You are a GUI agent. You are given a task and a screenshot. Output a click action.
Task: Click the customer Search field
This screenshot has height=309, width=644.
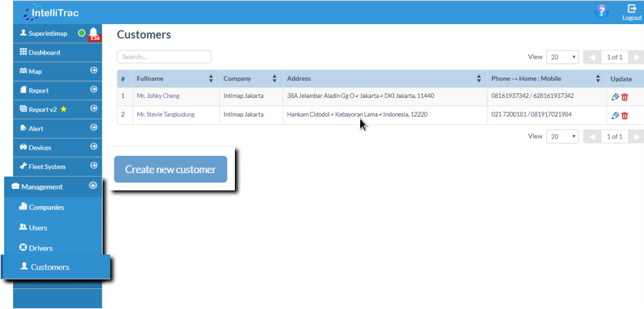(x=164, y=57)
